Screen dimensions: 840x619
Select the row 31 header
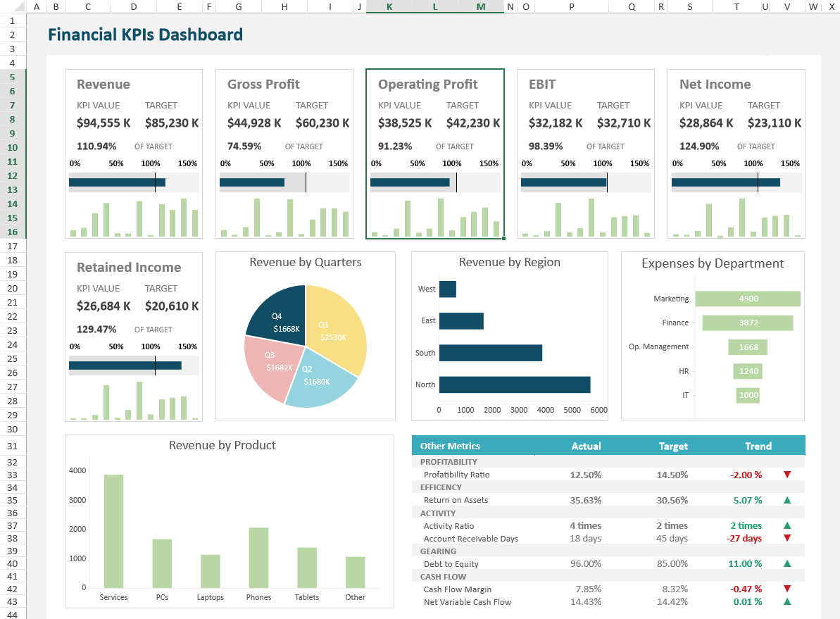[13, 446]
